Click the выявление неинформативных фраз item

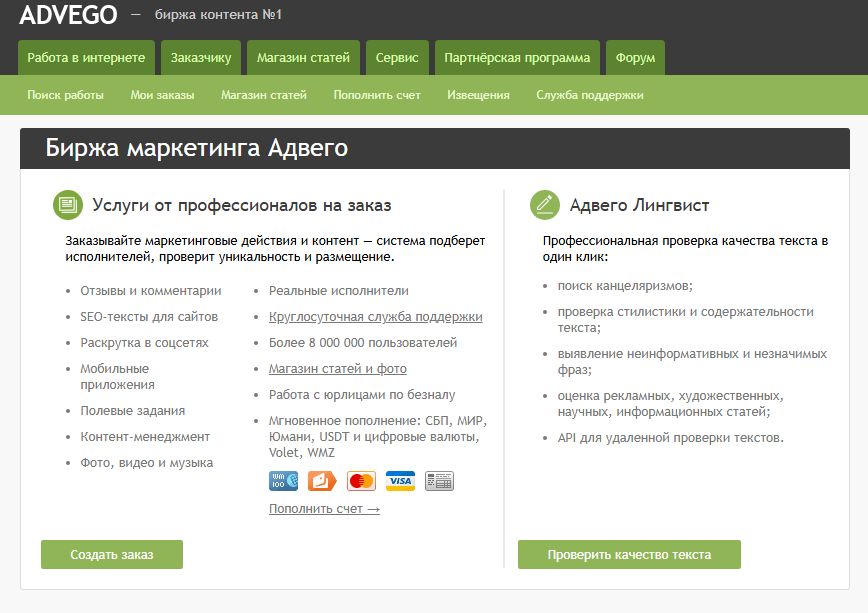click(692, 362)
